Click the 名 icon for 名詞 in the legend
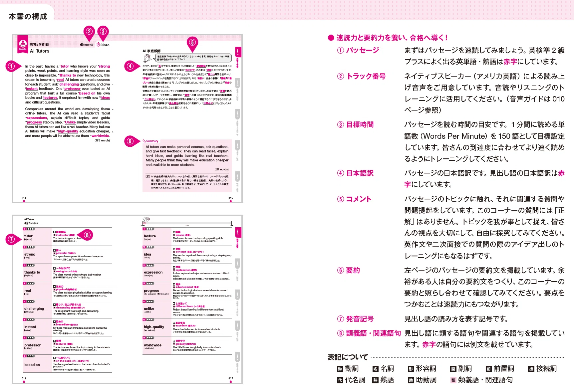 coord(375,369)
